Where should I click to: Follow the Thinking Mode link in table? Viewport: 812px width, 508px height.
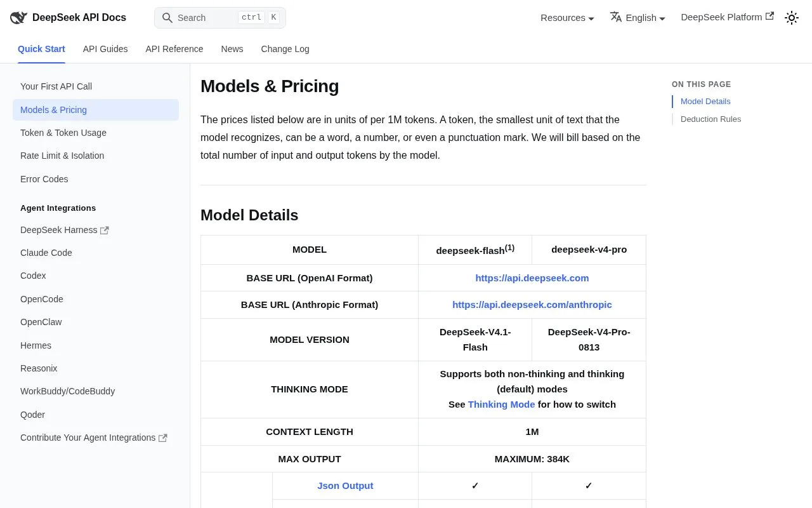pos(501,404)
